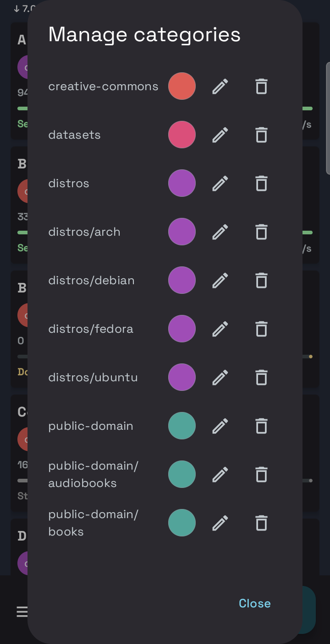Click the Manage categories dialog title
Viewport: 330px width, 644px height.
point(144,35)
